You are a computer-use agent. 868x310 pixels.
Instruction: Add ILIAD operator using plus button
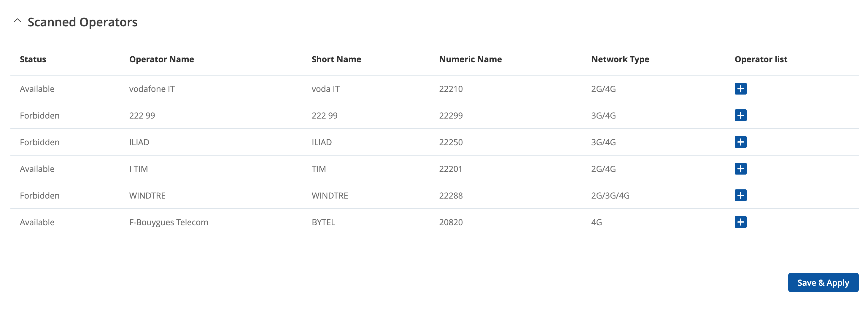point(740,142)
